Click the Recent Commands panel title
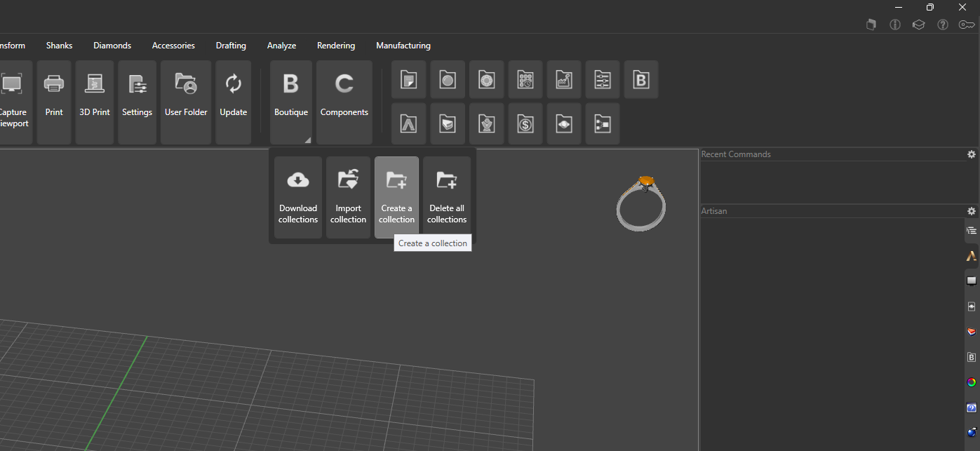Image resolution: width=980 pixels, height=451 pixels. [736, 154]
